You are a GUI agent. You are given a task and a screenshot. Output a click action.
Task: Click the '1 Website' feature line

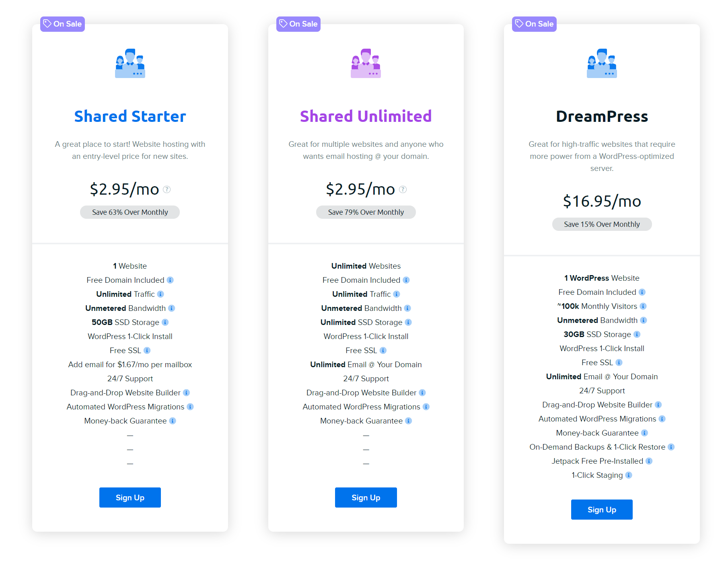pos(130,266)
